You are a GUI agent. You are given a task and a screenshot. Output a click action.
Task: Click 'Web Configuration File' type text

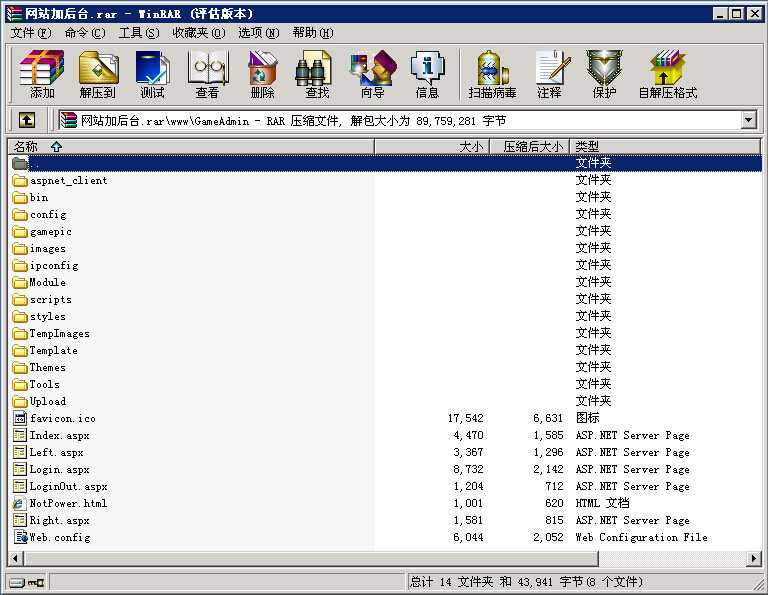(x=642, y=537)
